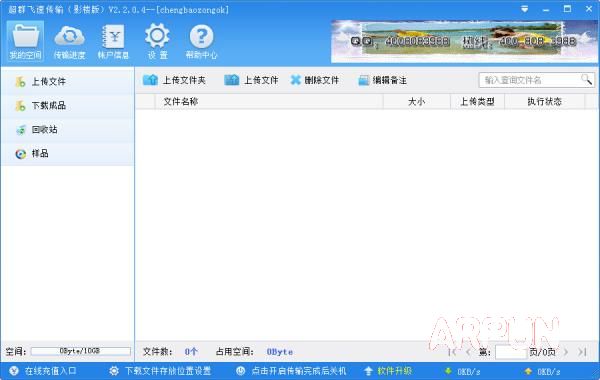Screen dimensions: 600x380
Task: Go to the first page arrow
Action: [x=452, y=352]
